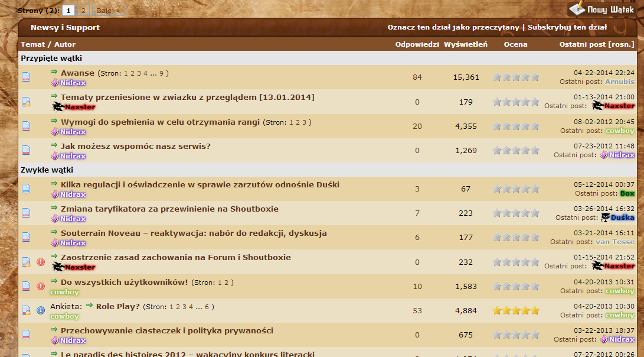This screenshot has width=644, height=357.
Task: Sort threads by the Odpowiedzi column
Action: [417, 44]
